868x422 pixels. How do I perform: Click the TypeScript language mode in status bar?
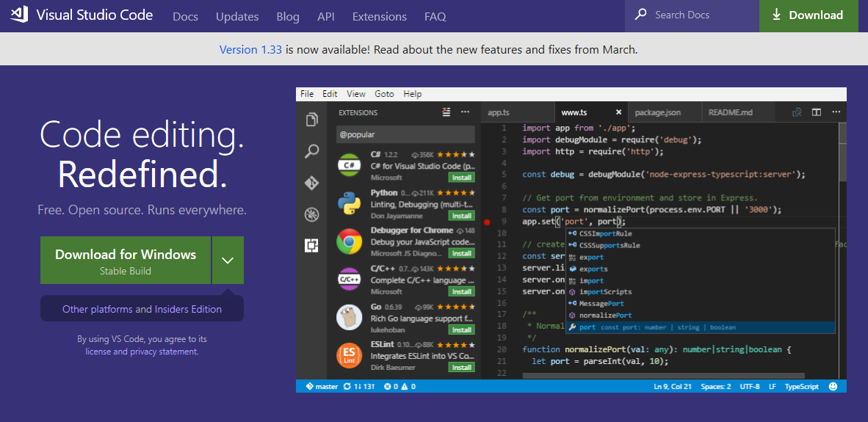click(802, 387)
